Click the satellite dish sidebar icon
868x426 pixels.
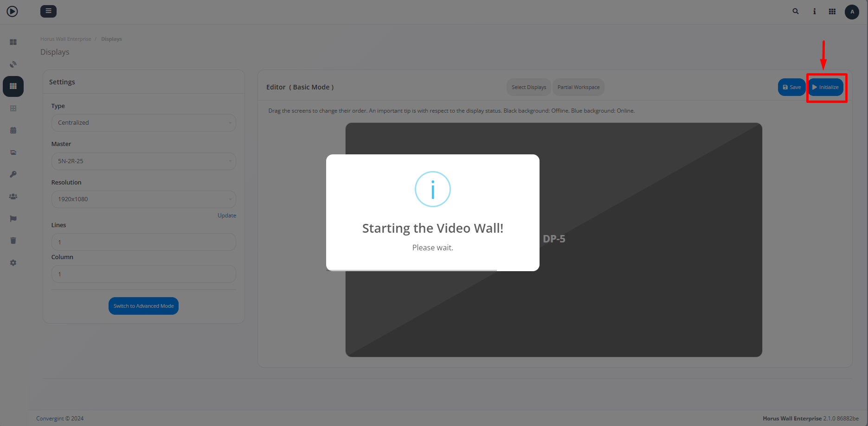[x=13, y=64]
